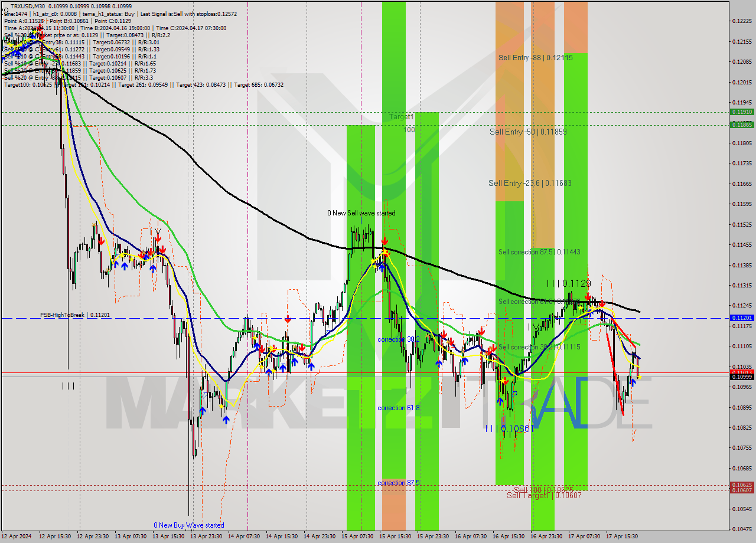Image resolution: width=756 pixels, height=543 pixels.
Task: Select the 'Last Signal is:Sell with stoploss:0.12572' text
Action: pos(188,13)
